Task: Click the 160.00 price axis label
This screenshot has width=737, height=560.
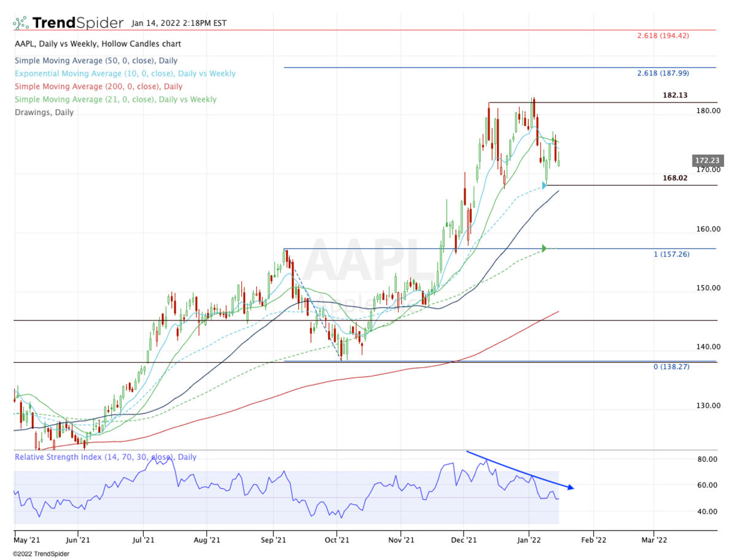Action: coord(707,229)
